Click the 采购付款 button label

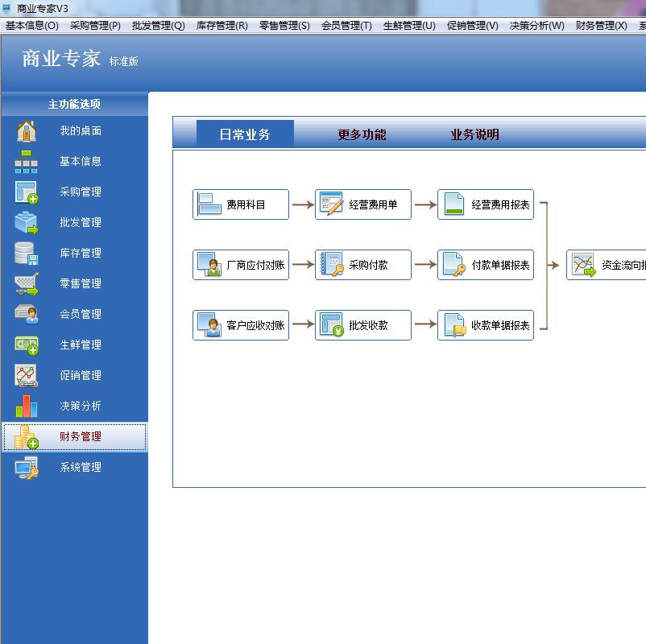click(368, 265)
